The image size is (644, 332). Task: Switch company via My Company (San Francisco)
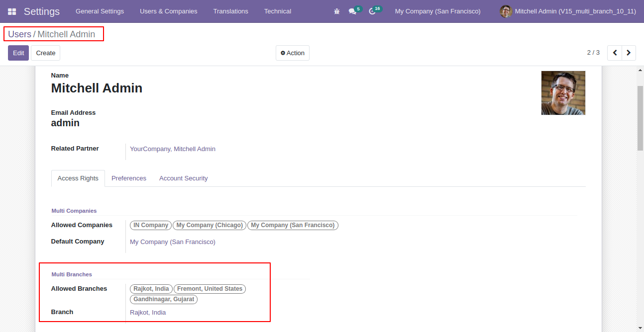point(437,11)
